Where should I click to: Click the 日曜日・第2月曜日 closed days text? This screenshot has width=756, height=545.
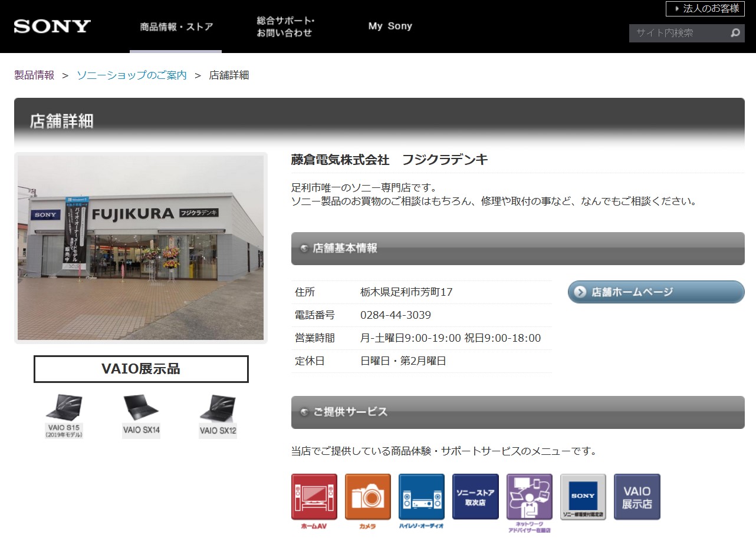(403, 361)
